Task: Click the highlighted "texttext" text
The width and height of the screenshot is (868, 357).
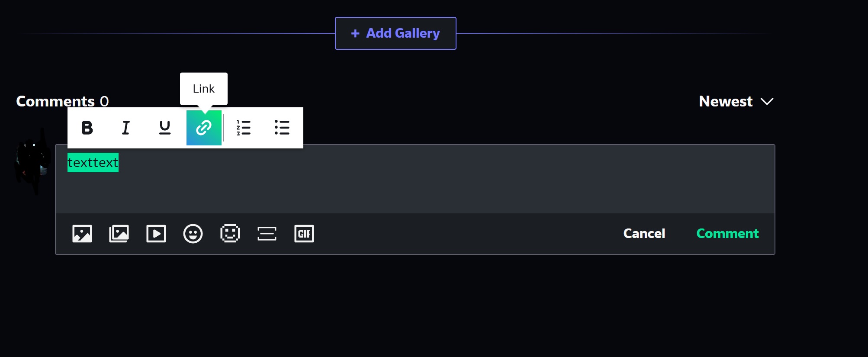Action: click(x=93, y=163)
